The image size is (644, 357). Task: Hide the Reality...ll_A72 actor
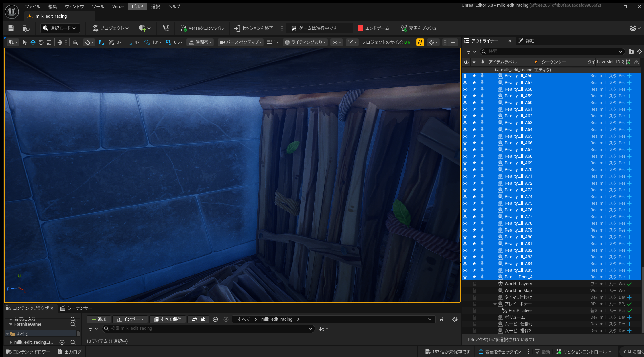465,183
